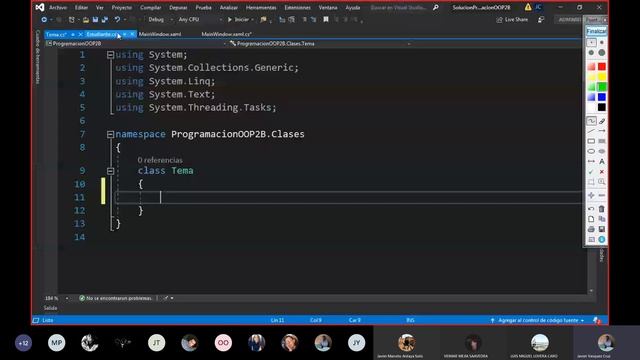The image size is (640, 360).
Task: Click the bookmark icon in the toolbar
Action: coord(326,19)
